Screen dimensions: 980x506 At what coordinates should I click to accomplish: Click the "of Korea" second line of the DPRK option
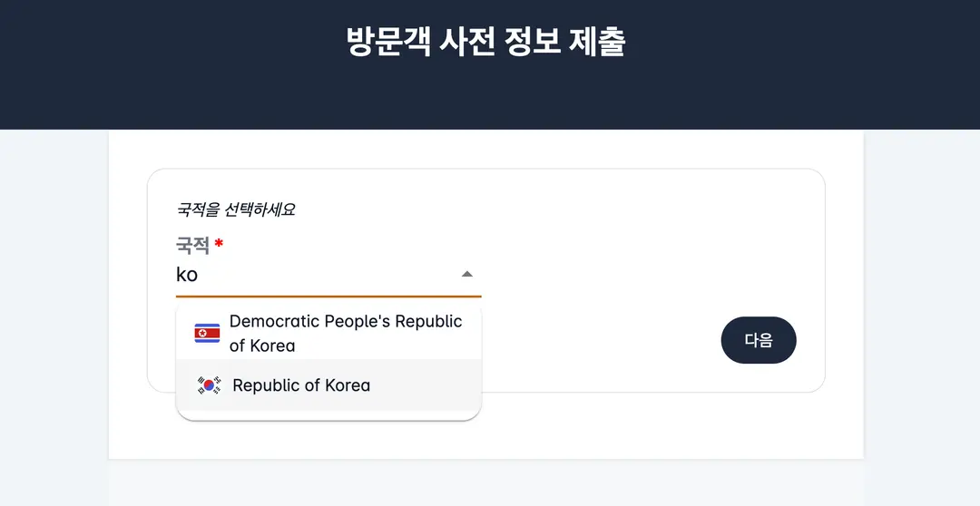click(262, 345)
